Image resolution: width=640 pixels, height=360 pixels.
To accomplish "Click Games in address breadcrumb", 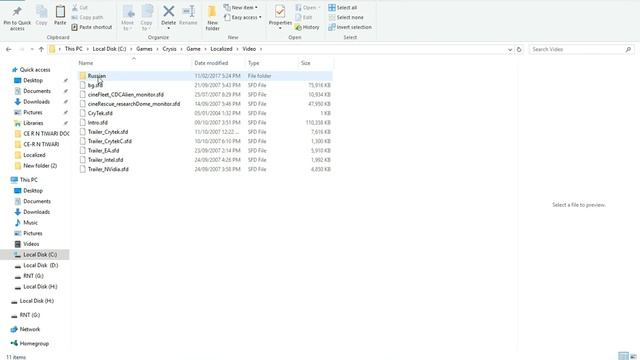I will coord(144,49).
